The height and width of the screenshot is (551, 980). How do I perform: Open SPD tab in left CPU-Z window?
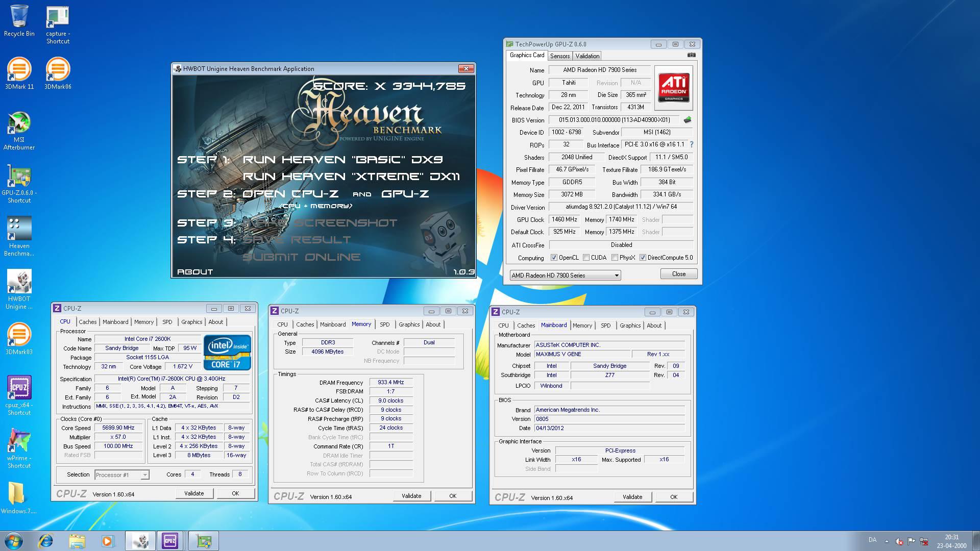tap(167, 322)
